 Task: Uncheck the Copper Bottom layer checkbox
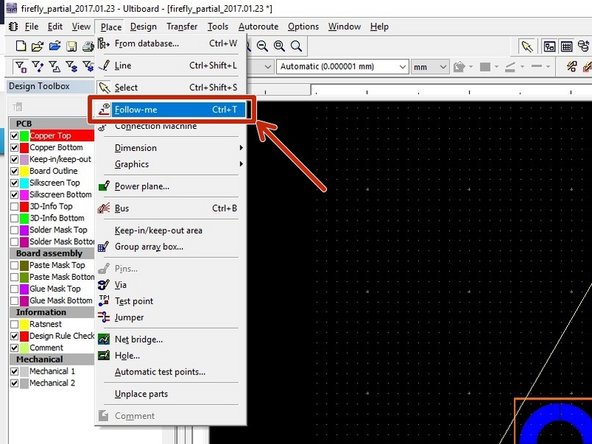click(14, 147)
